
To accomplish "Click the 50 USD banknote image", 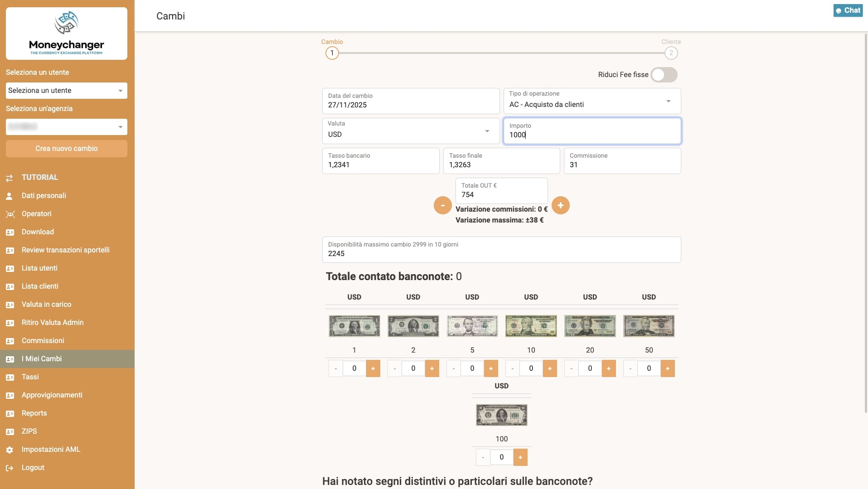I will (649, 326).
